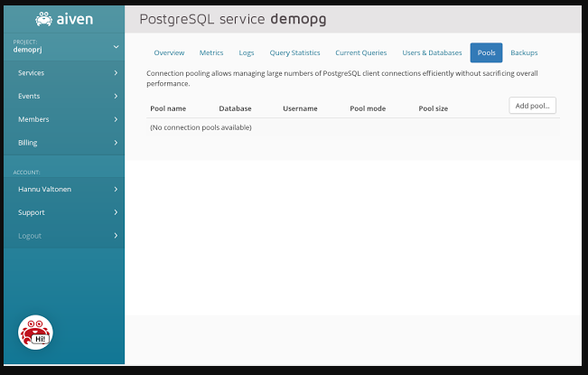Screen dimensions: 588x375
Task: Expand the demoprj project dropdown
Action: pos(116,46)
